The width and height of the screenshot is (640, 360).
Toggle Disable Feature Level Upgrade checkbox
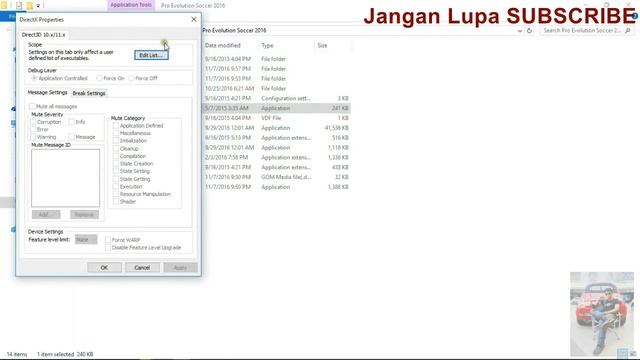pos(108,247)
